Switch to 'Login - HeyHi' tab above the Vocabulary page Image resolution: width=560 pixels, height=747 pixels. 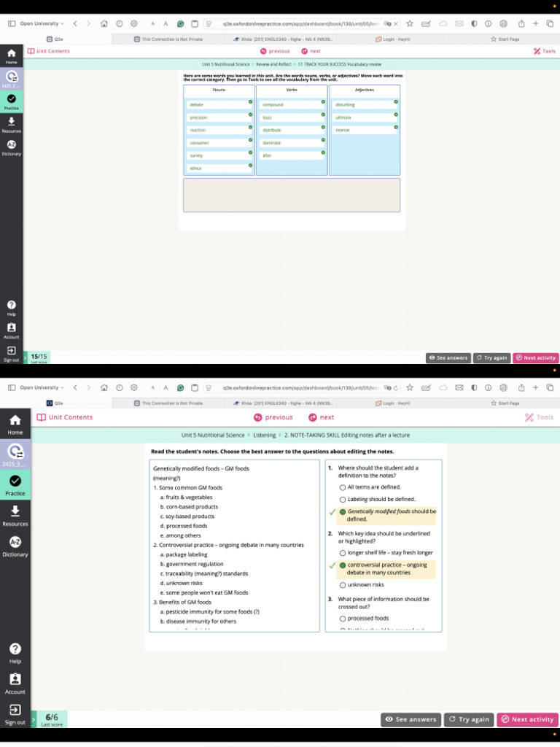[393, 39]
